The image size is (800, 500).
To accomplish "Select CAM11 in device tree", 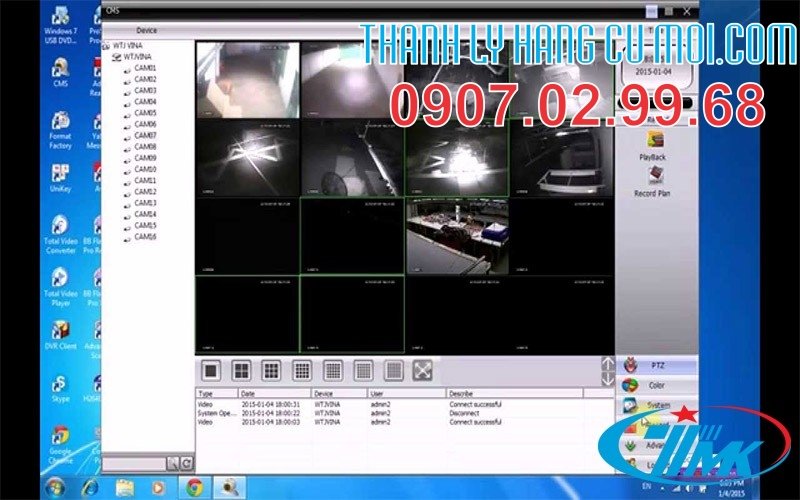I will (x=145, y=180).
